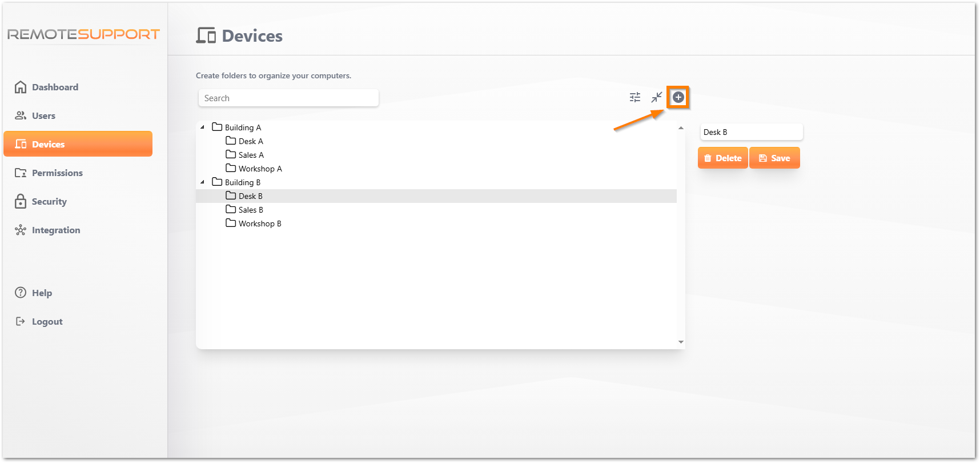Click the collapse all arrows icon
Screen dimensions: 980x463
(x=657, y=97)
